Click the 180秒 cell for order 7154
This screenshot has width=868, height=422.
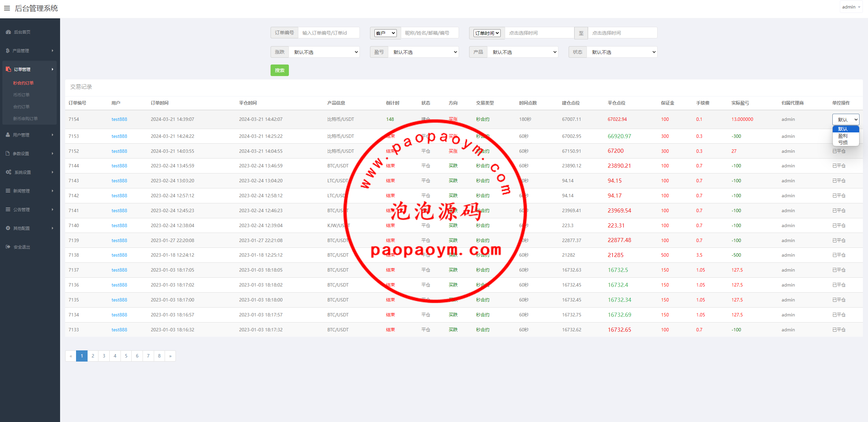[x=525, y=119]
